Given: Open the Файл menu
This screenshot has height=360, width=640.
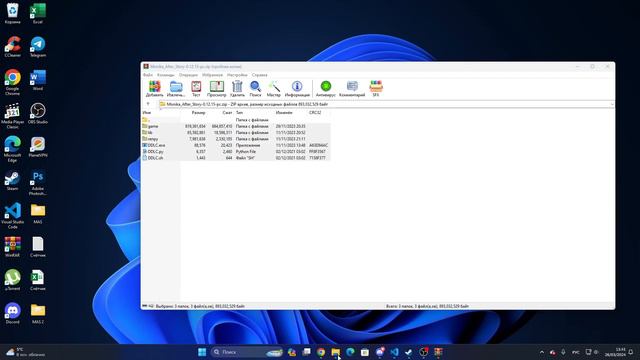Looking at the screenshot, I should click(x=148, y=75).
